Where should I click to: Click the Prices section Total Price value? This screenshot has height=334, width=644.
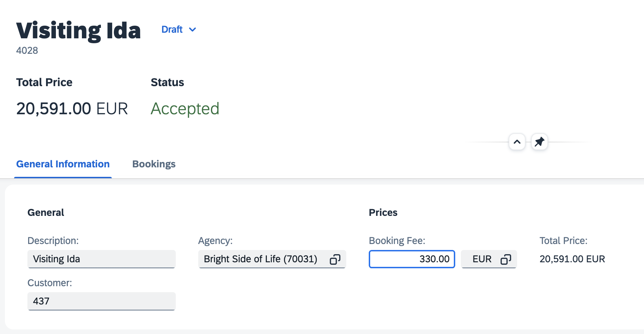click(x=572, y=259)
